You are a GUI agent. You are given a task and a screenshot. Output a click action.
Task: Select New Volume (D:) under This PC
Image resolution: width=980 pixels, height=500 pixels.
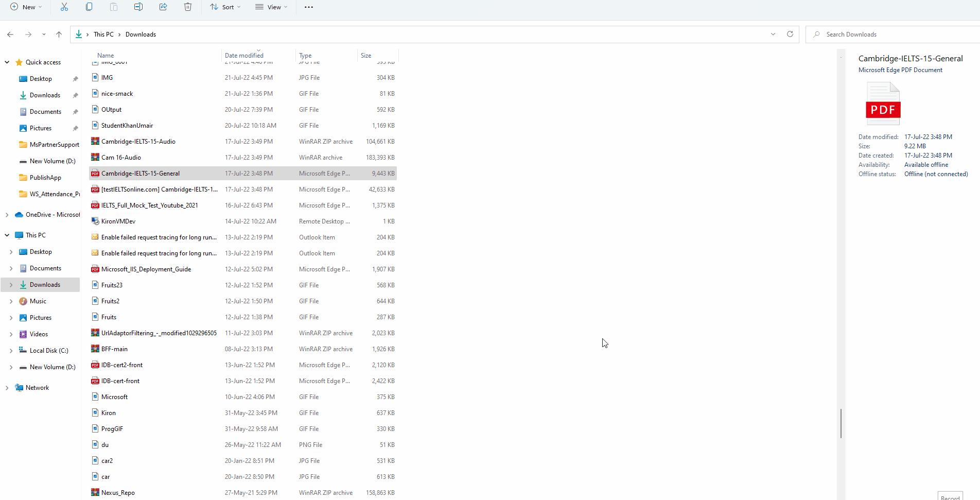pos(47,367)
